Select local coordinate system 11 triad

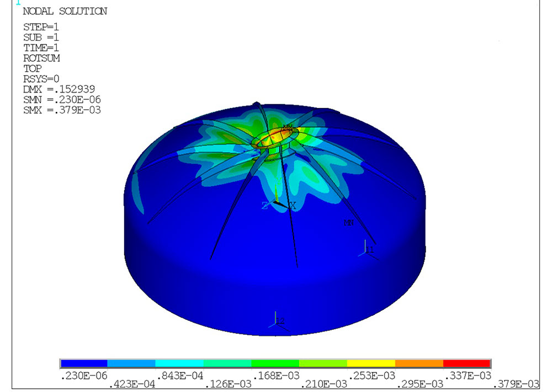click(x=365, y=249)
